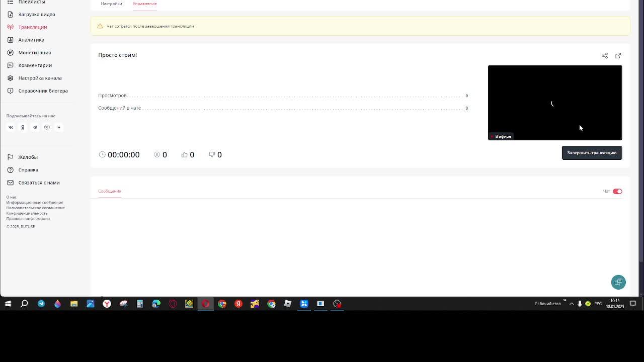Click the Загрузка видео icon in the sidebar
644x362 pixels.
tap(10, 14)
